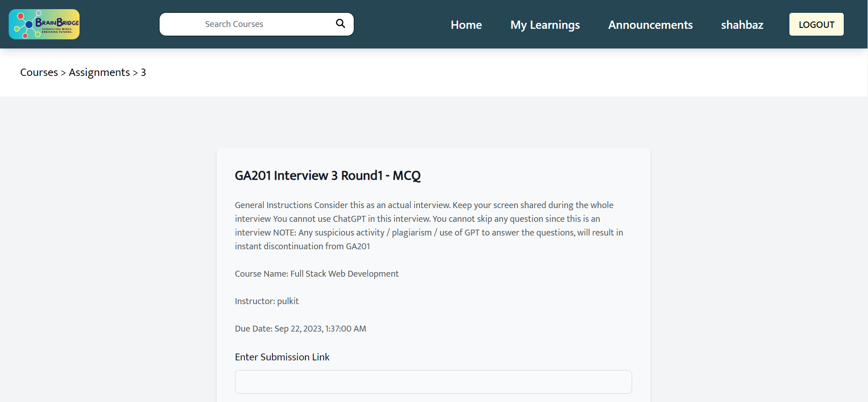Click the Instructor: pulkit line
The image size is (868, 402).
tap(266, 301)
